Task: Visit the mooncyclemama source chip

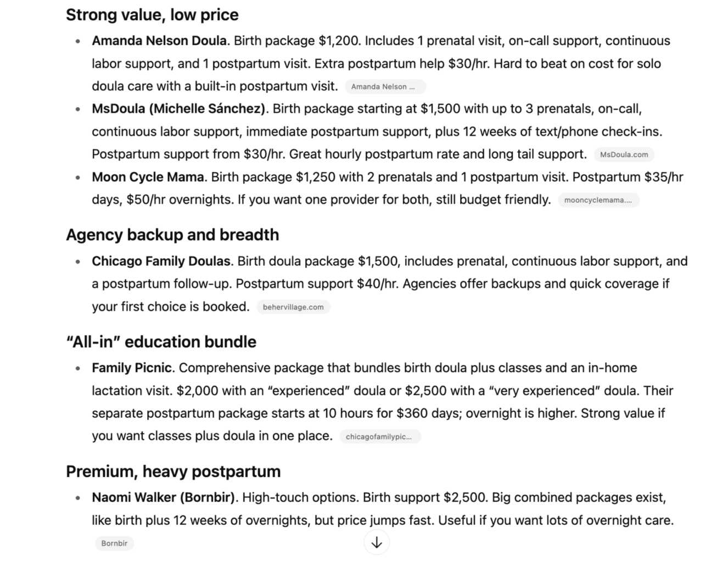Action: pyautogui.click(x=598, y=200)
